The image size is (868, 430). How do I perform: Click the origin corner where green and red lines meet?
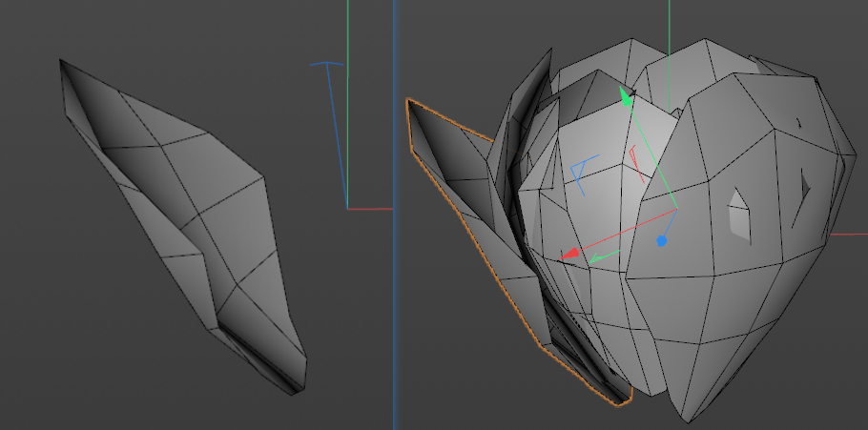point(347,207)
